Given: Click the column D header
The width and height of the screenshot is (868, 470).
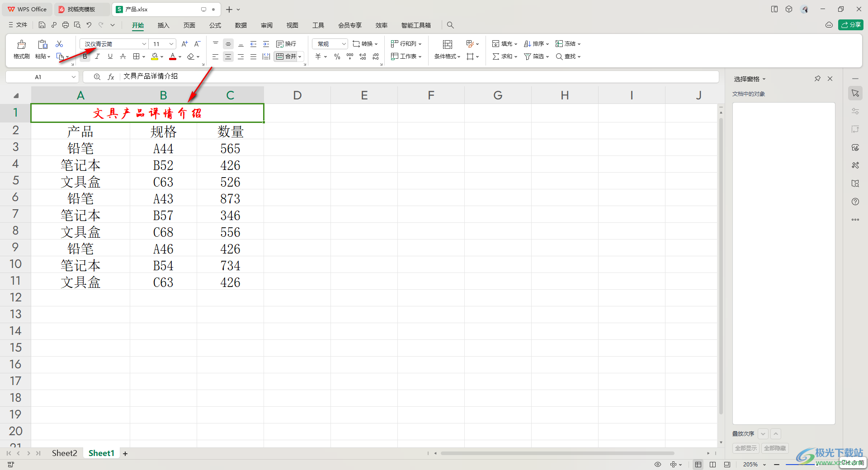Looking at the screenshot, I should 297,95.
